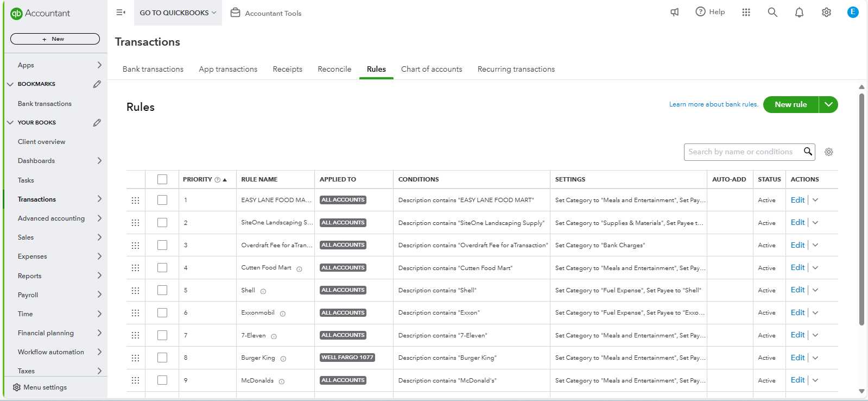Click info icon next to Exxonmobil
The image size is (868, 401).
click(283, 314)
